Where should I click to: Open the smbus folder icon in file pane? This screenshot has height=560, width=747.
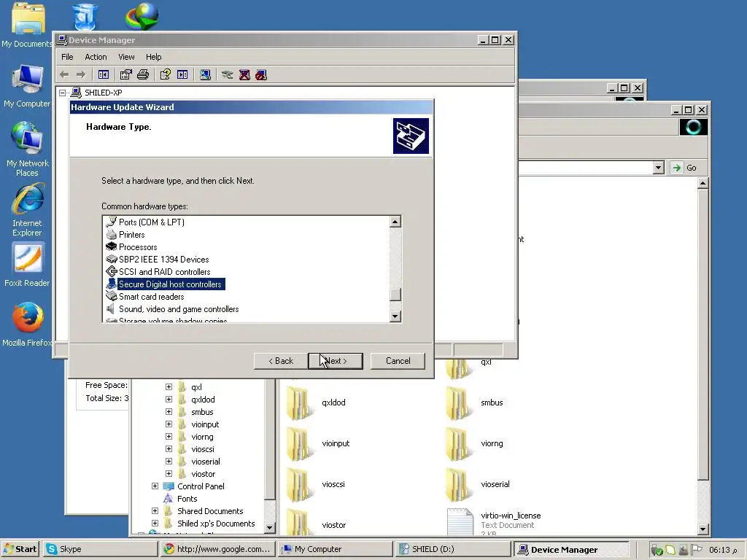pyautogui.click(x=458, y=403)
